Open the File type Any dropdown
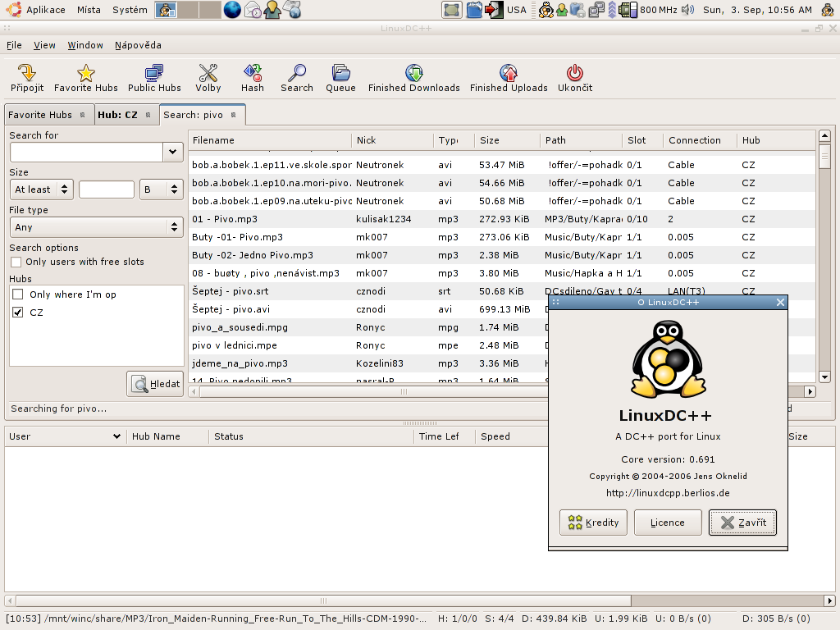Screen dimensions: 840x630 tap(97, 227)
